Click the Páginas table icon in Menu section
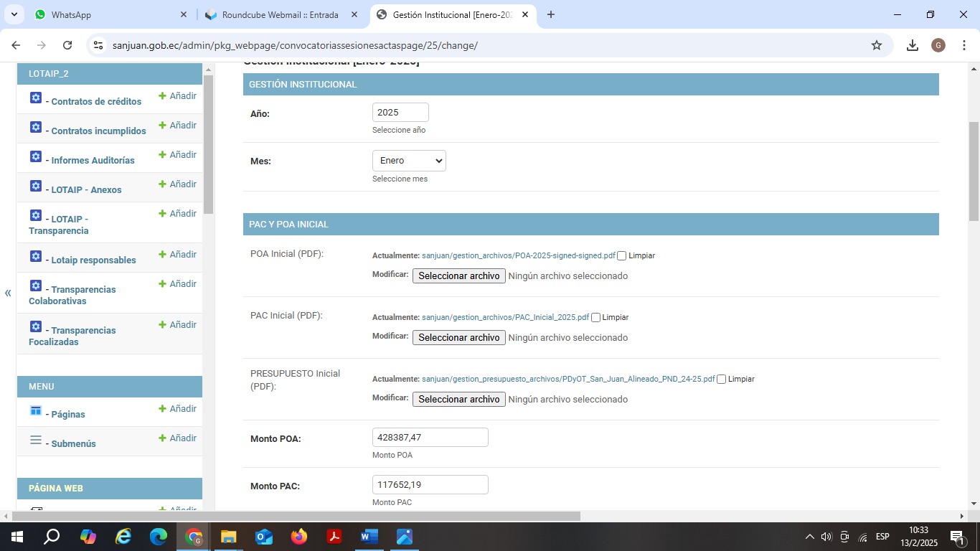The width and height of the screenshot is (980, 551). pyautogui.click(x=36, y=410)
